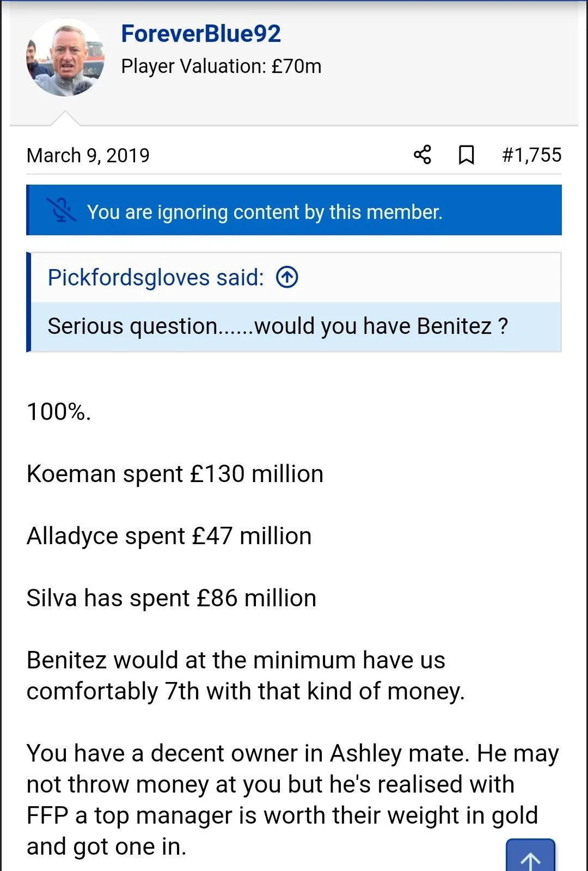588x871 pixels.
Task: Click the "Alladyce spent £47 million" line
Action: click(x=169, y=536)
